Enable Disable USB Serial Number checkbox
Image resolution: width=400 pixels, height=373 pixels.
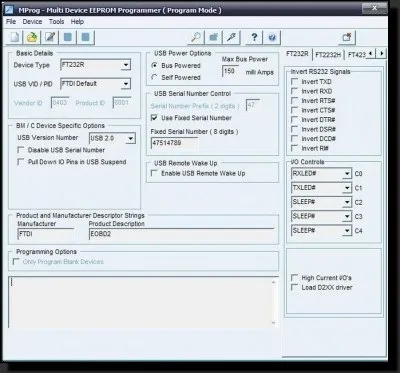[x=21, y=150]
